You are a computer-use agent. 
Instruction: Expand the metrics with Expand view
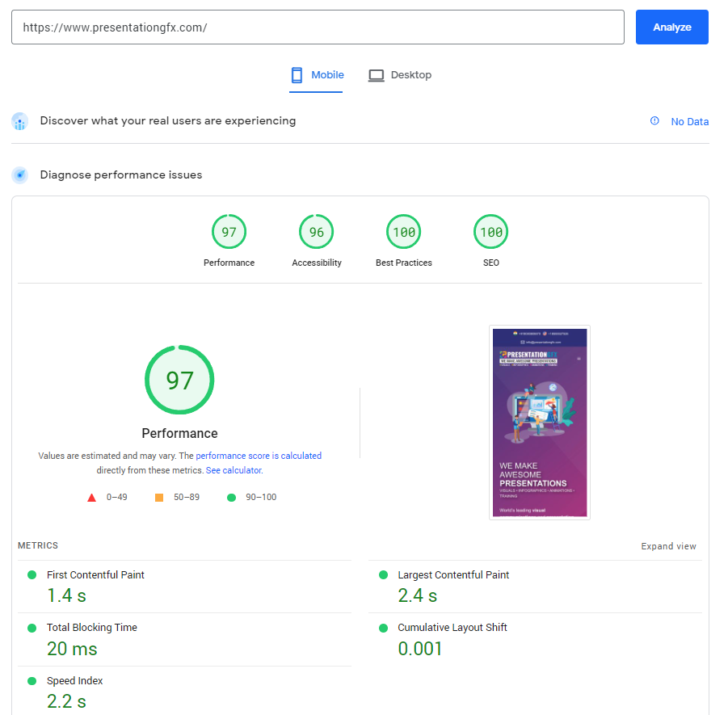coord(668,546)
